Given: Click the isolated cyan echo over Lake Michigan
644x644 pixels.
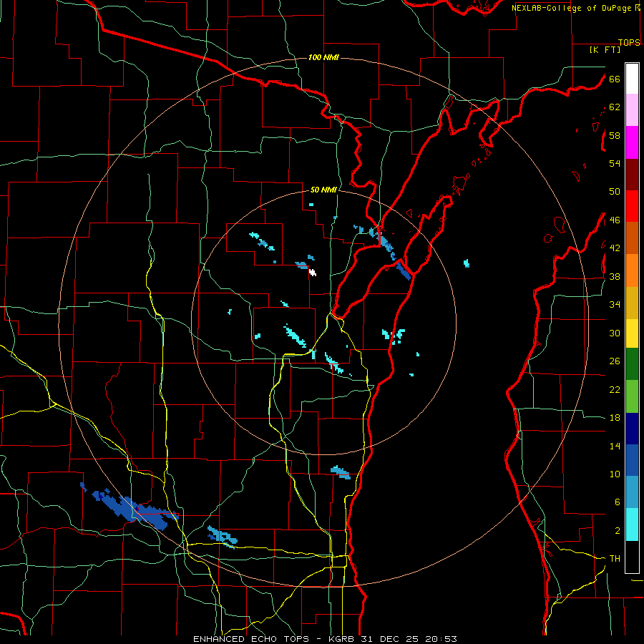Looking at the screenshot, I should click(467, 263).
